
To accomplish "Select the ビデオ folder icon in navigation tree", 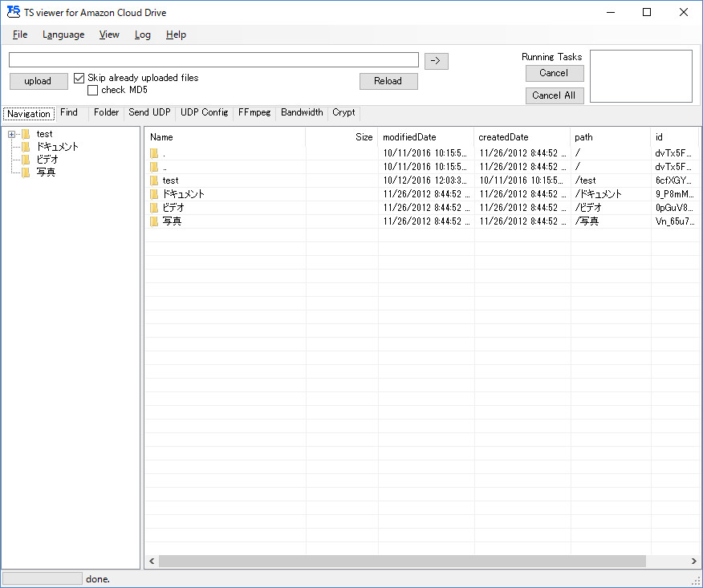I will pyautogui.click(x=26, y=160).
